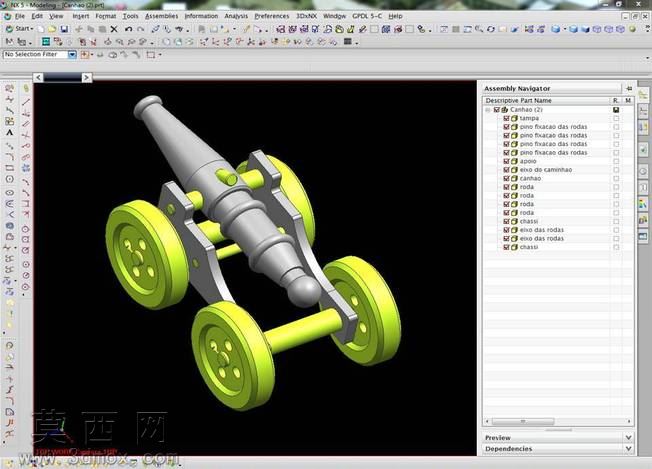Click the colorful palette tab in resource bar
The width and height of the screenshot is (652, 469).
[x=643, y=203]
